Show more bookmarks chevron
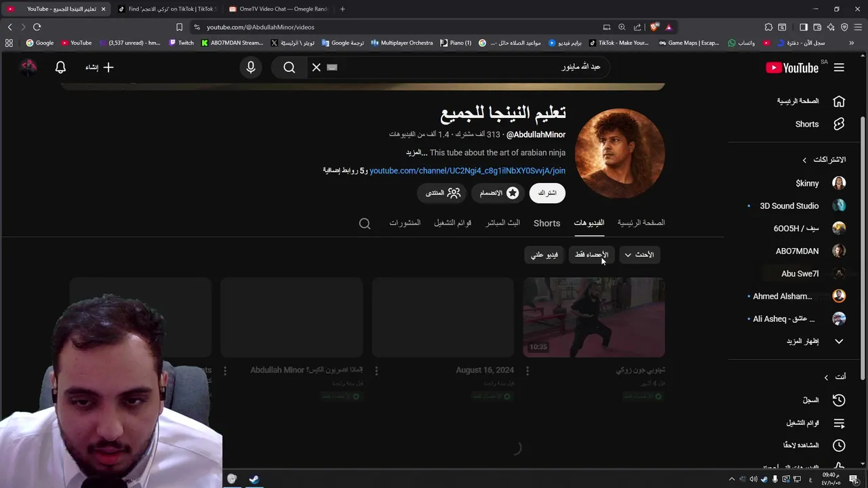 [x=851, y=43]
